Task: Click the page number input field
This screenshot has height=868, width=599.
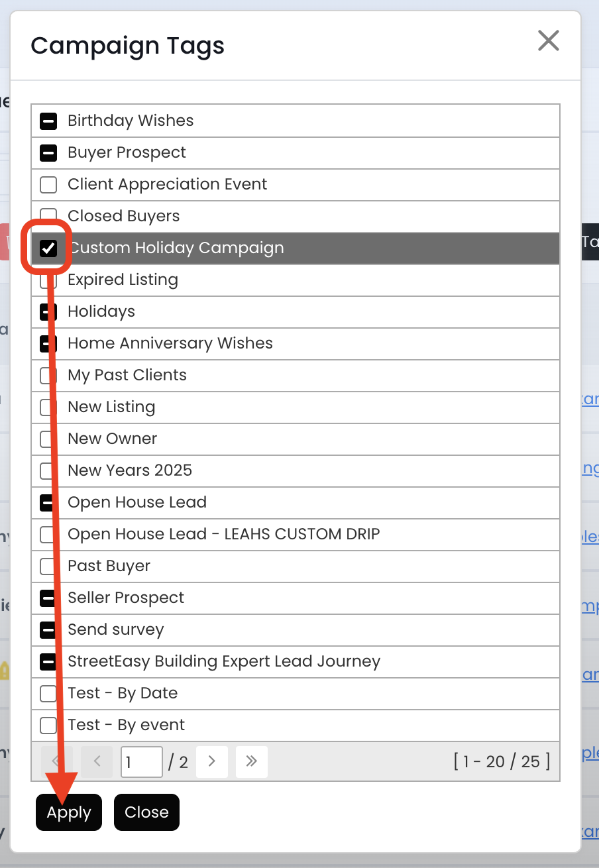Action: point(141,761)
